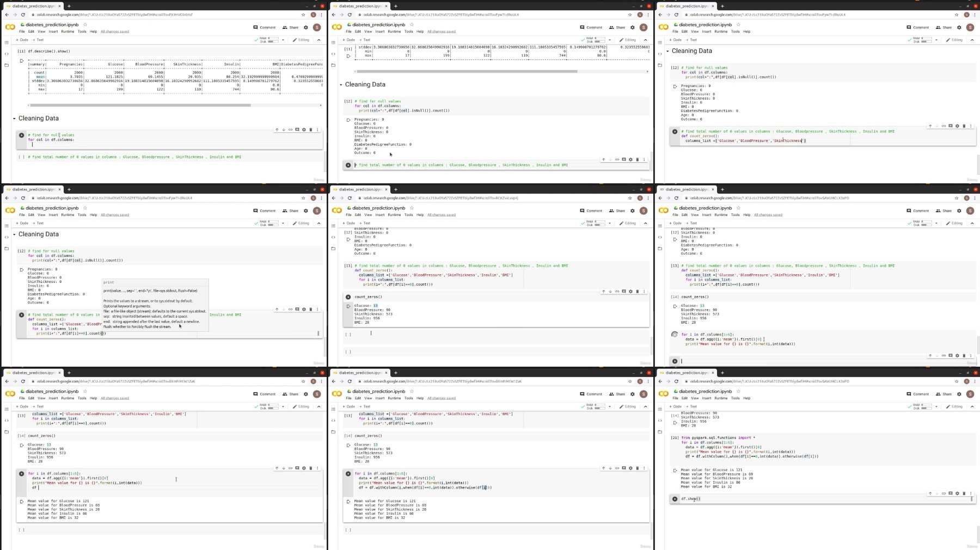The height and width of the screenshot is (550, 980).
Task: Run the count_zeros definition cell in top-right window
Action: pyautogui.click(x=675, y=131)
